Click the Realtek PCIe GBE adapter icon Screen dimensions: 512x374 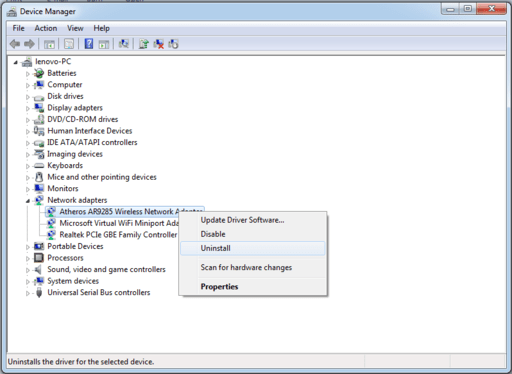click(51, 235)
